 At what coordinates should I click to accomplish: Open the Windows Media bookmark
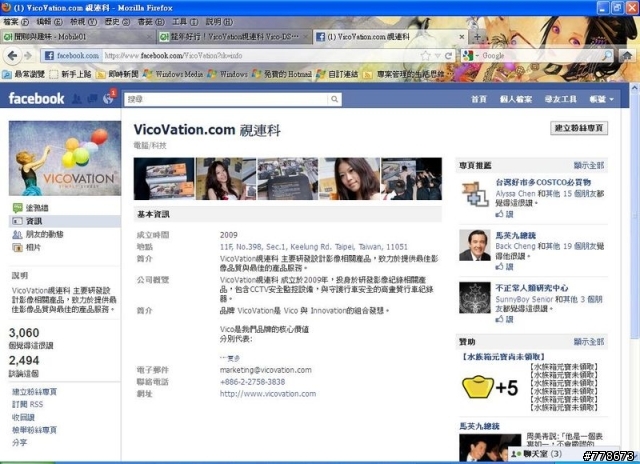click(172, 74)
